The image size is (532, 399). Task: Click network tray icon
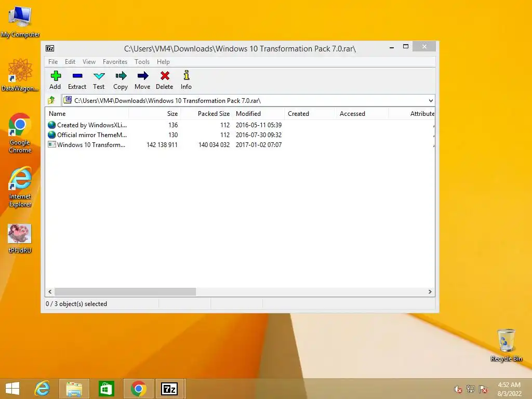click(x=471, y=389)
